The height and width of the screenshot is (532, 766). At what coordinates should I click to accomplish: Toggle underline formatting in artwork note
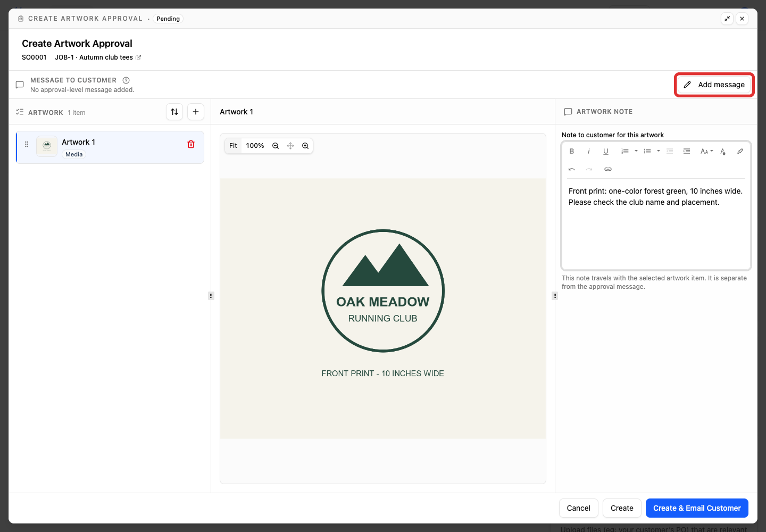pyautogui.click(x=606, y=151)
